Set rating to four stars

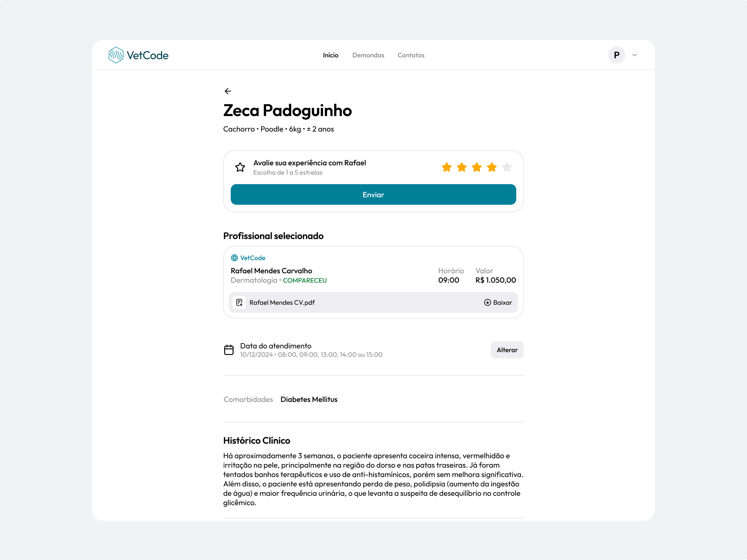(492, 167)
